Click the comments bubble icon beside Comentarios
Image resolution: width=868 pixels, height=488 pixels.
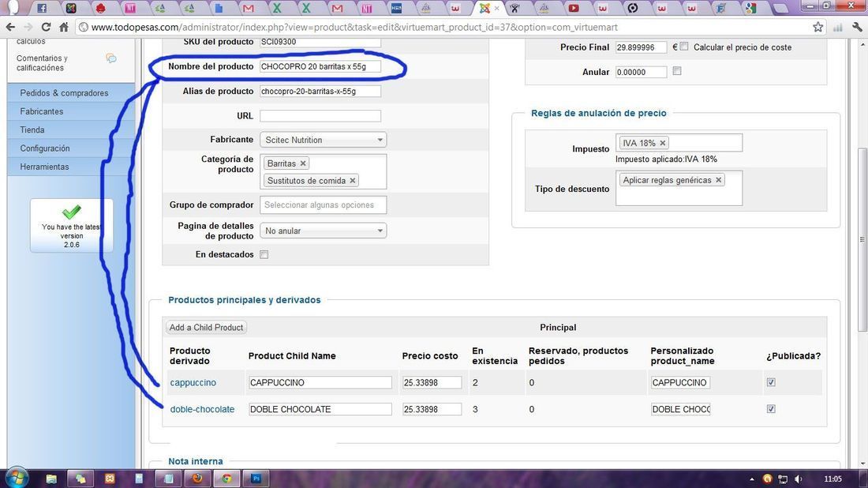pos(111,58)
